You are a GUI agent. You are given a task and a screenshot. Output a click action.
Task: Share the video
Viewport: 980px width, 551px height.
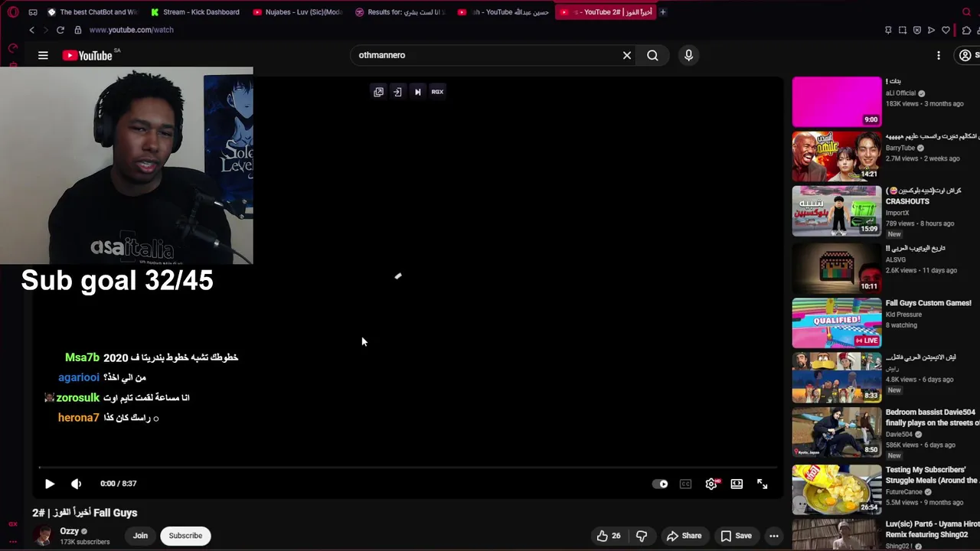click(684, 536)
